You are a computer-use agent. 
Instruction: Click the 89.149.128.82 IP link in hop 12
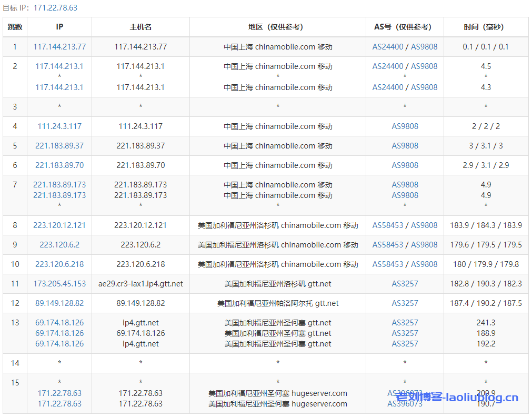pos(59,303)
